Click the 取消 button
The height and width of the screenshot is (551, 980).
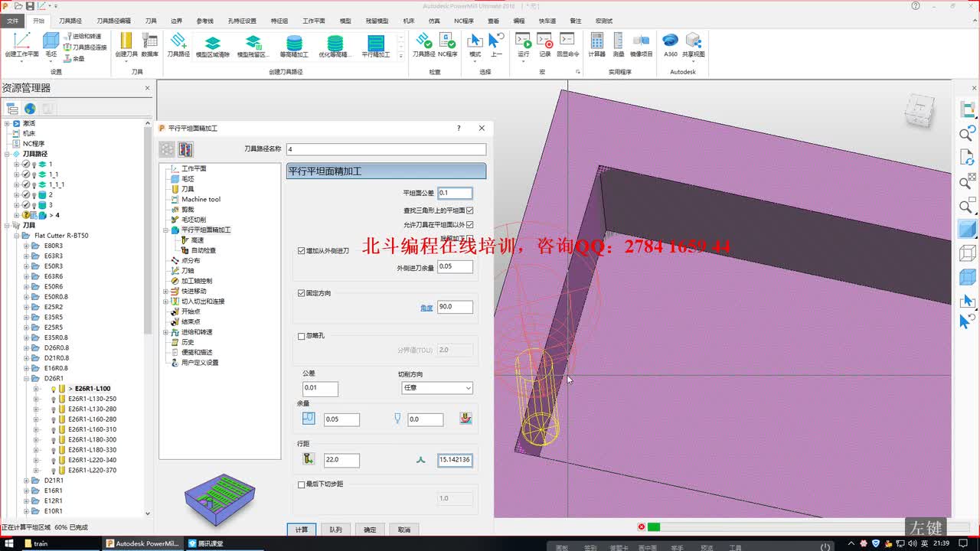pos(404,530)
